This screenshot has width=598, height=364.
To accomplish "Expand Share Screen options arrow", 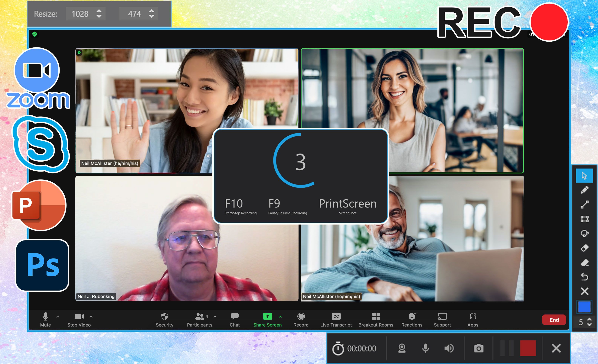I will pos(279,317).
